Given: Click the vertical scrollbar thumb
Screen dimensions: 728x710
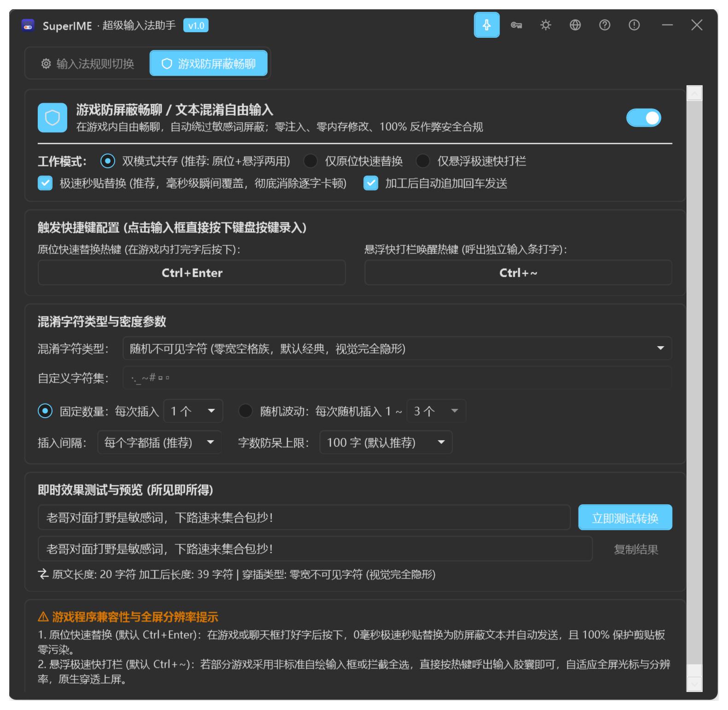Looking at the screenshot, I should 694,382.
